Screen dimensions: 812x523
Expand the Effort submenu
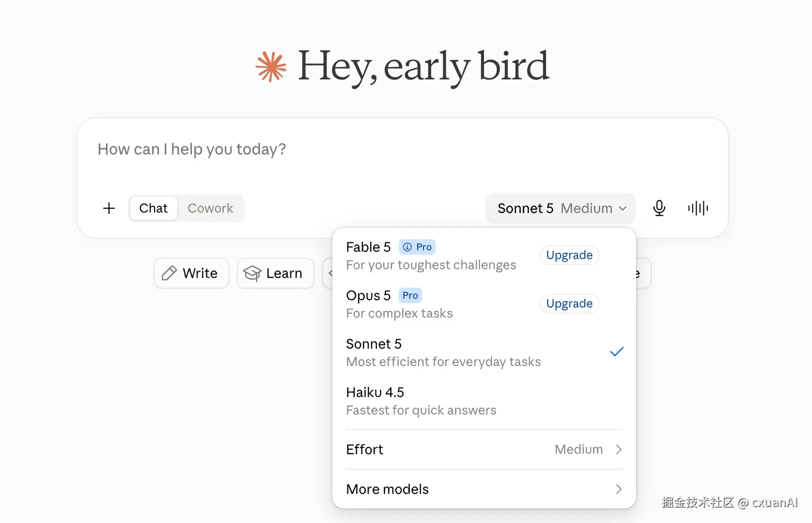click(484, 449)
